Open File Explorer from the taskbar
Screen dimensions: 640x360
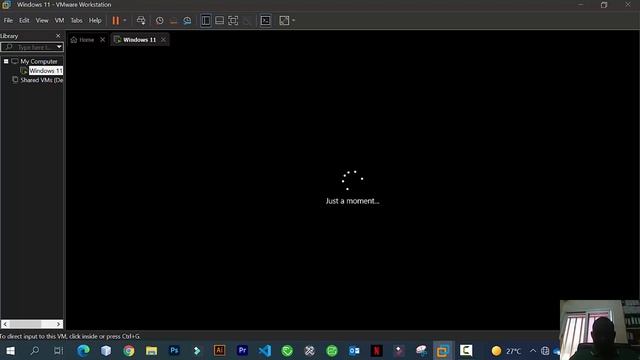151,351
